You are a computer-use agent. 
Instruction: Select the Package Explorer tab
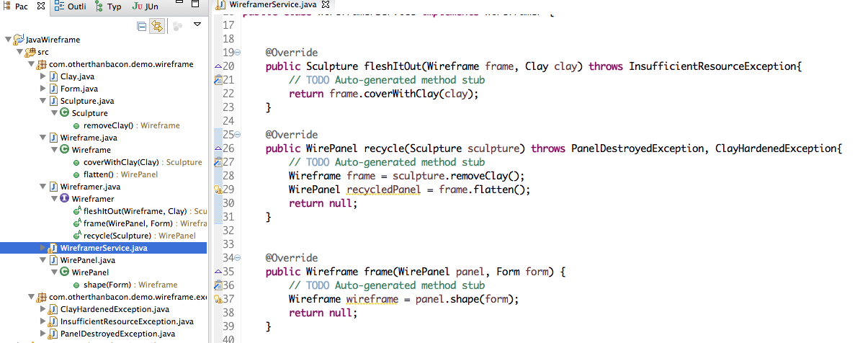[x=15, y=6]
